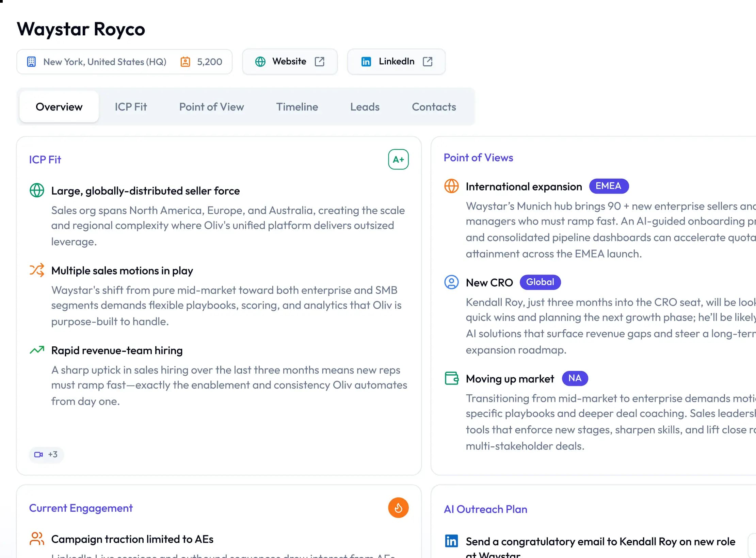
Task: Open the Overview tab
Action: click(59, 107)
